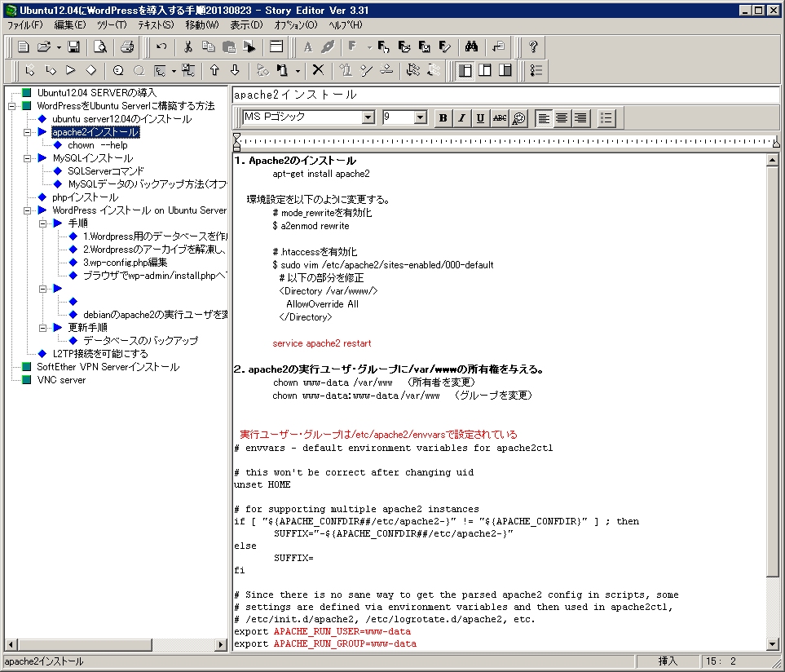This screenshot has width=785, height=672.
Task: Collapse the MySQLインストール tree node
Action: click(28, 158)
